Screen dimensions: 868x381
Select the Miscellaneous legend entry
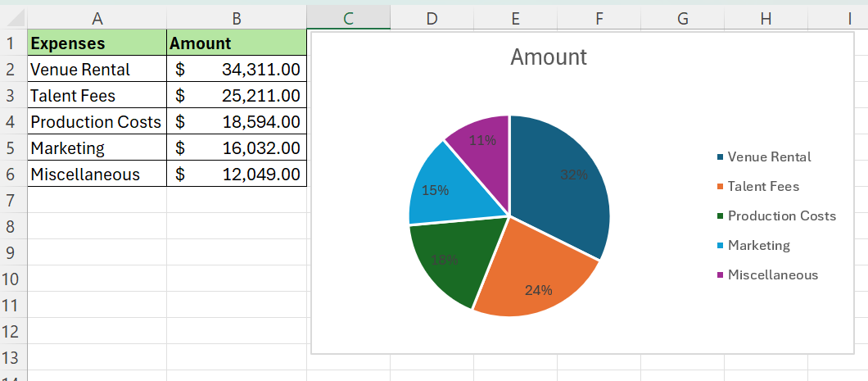click(x=772, y=274)
